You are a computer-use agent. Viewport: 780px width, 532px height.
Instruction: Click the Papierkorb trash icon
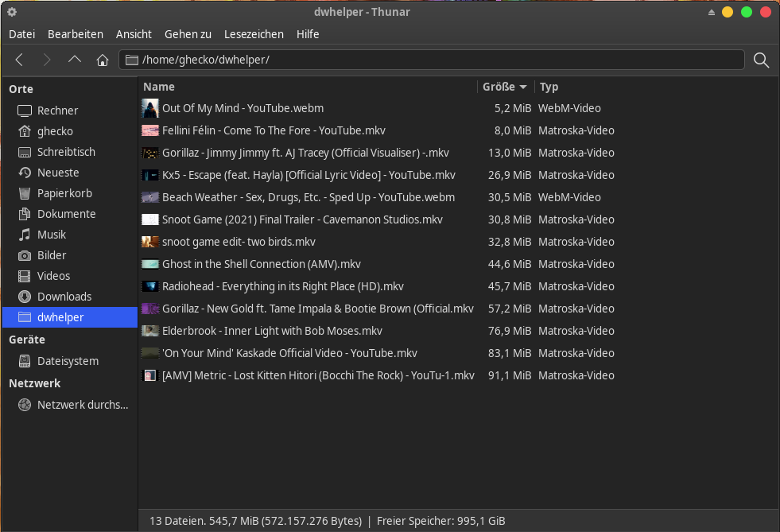25,193
